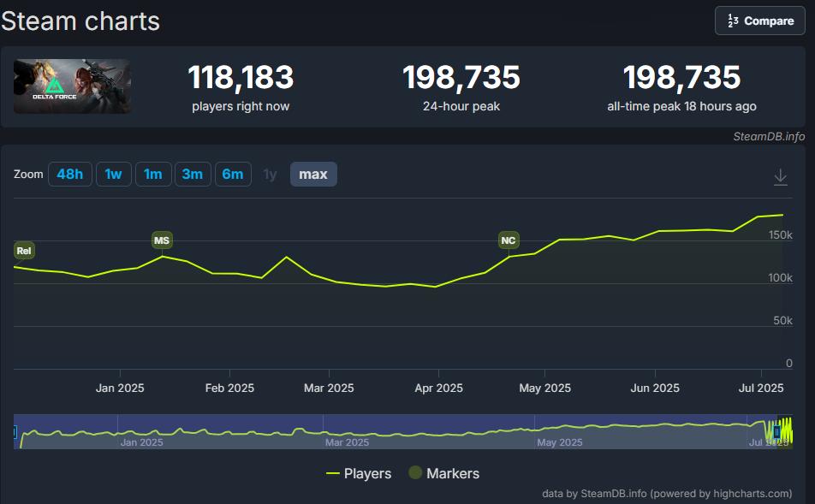Switch chart zoom to 1w
815x504 pixels.
pos(113,174)
